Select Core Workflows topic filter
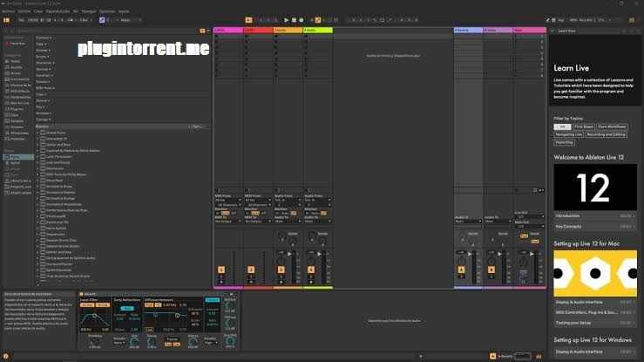644x362 pixels. point(612,126)
